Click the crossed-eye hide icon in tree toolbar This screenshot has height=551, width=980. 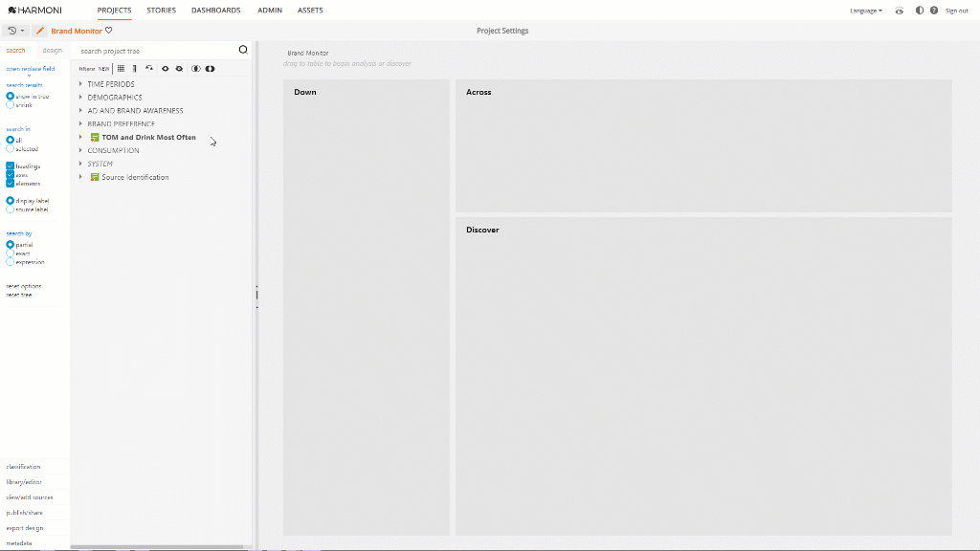click(179, 69)
